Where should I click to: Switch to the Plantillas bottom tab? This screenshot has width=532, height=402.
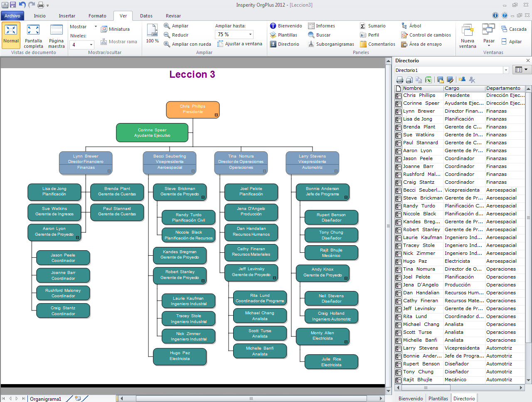438,398
